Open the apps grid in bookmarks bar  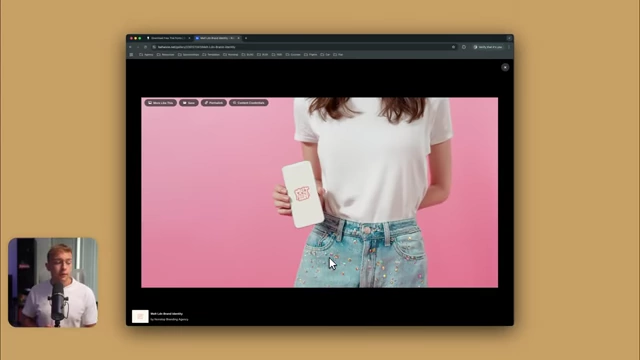[131, 54]
